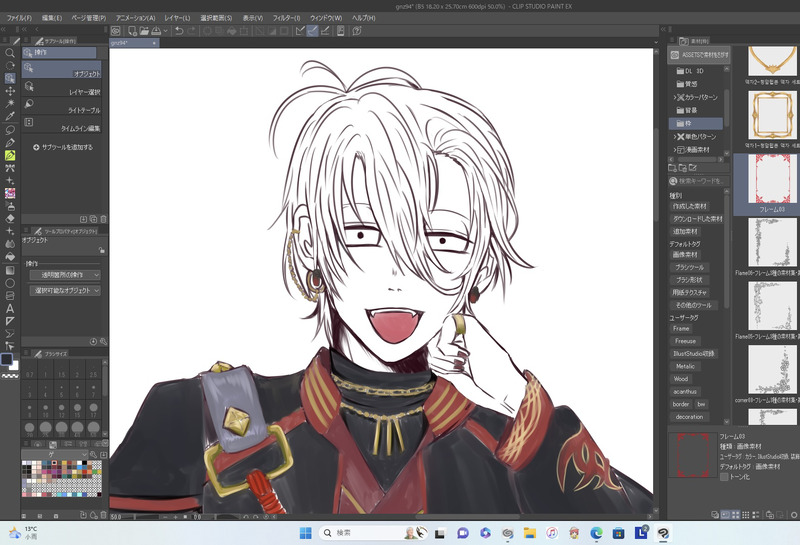Click trash icon below the color set

tap(104, 515)
